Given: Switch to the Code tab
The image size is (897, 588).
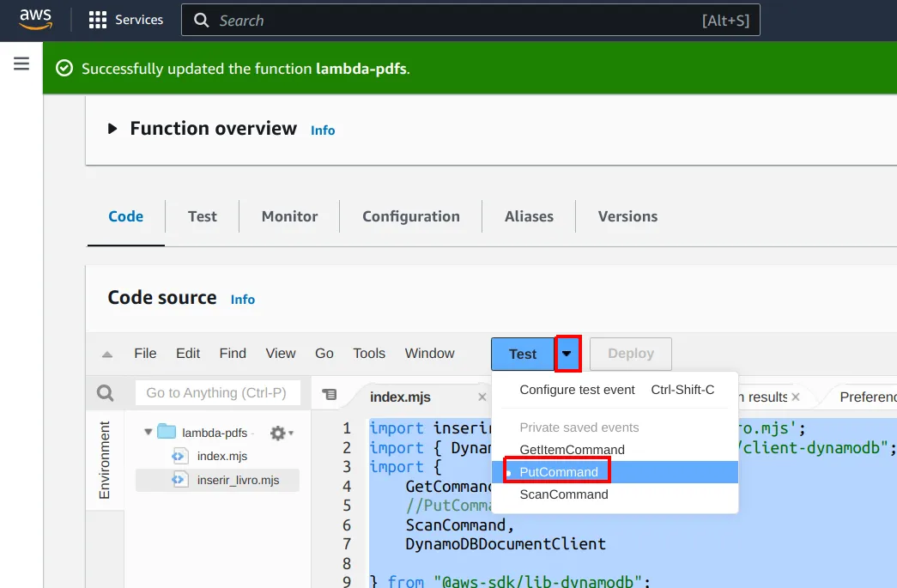Looking at the screenshot, I should (126, 216).
